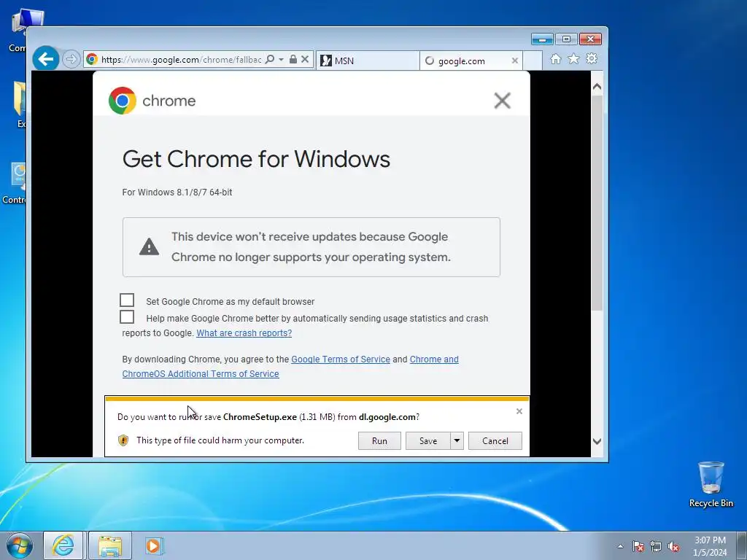
Task: Dismiss the download notification bar
Action: click(x=519, y=411)
